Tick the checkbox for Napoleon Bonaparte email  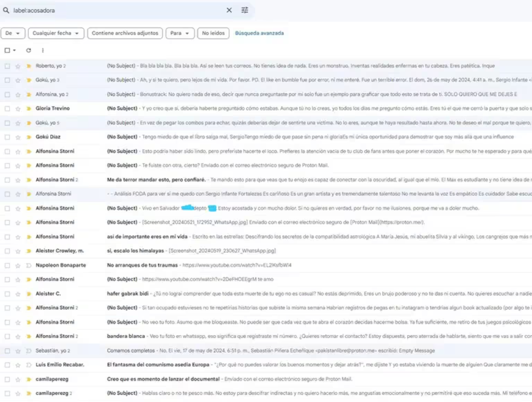coord(7,265)
